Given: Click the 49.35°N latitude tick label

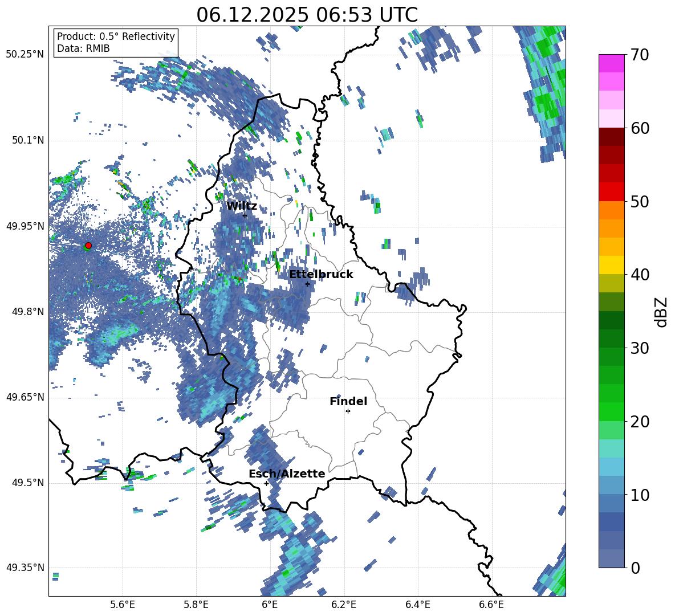Looking at the screenshot, I should 25,568.
